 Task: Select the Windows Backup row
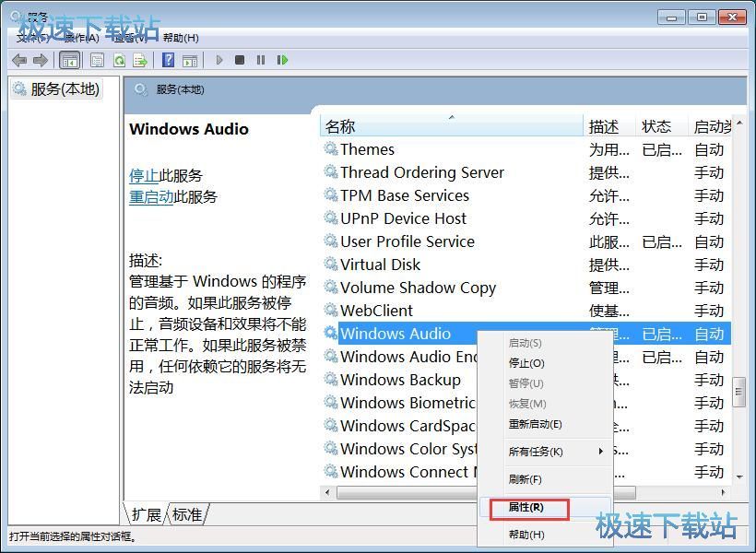click(526, 380)
